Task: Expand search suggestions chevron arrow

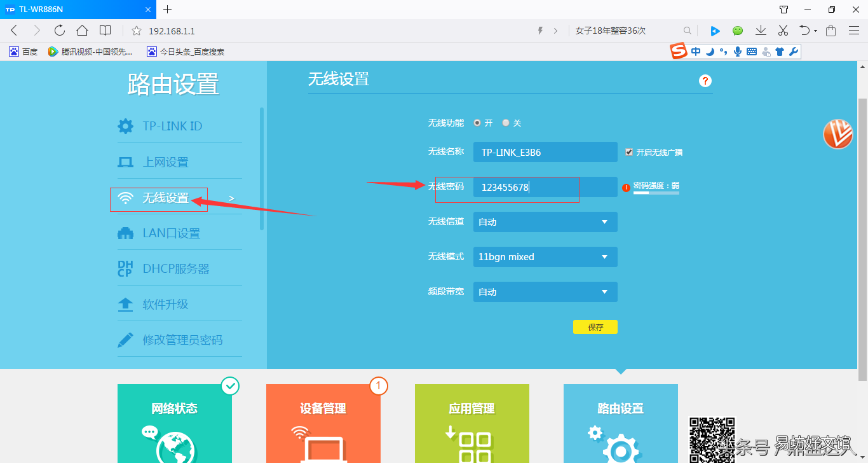Action: pyautogui.click(x=555, y=31)
